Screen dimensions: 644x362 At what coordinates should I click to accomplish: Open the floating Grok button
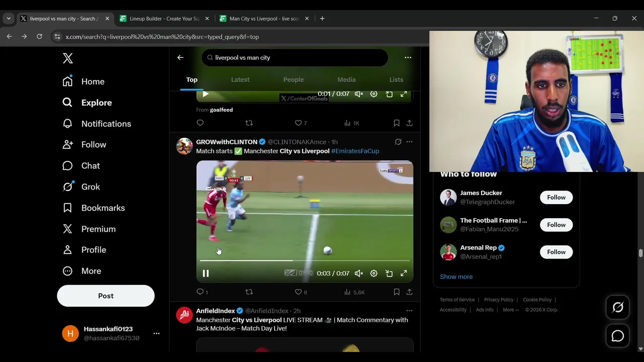(x=618, y=307)
